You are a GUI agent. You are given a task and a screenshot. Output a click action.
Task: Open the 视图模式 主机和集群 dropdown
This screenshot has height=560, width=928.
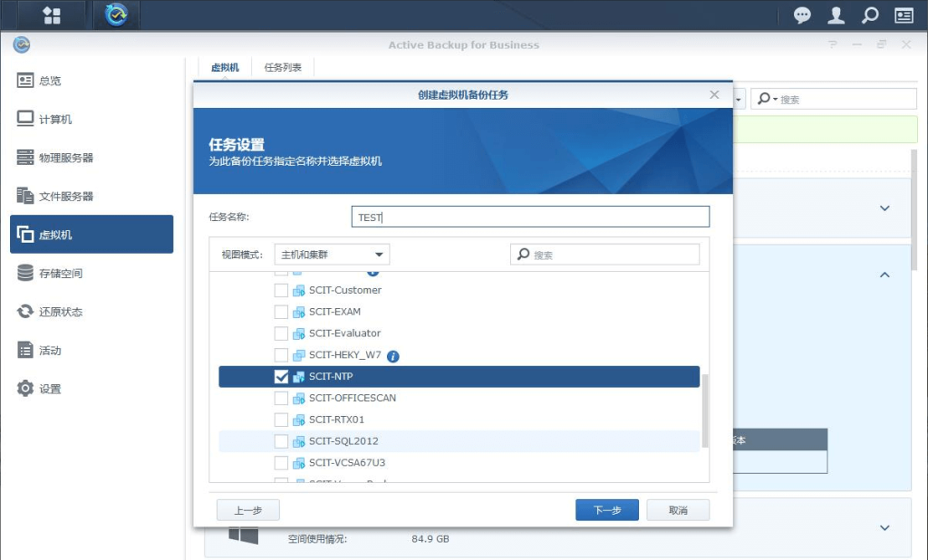(332, 255)
